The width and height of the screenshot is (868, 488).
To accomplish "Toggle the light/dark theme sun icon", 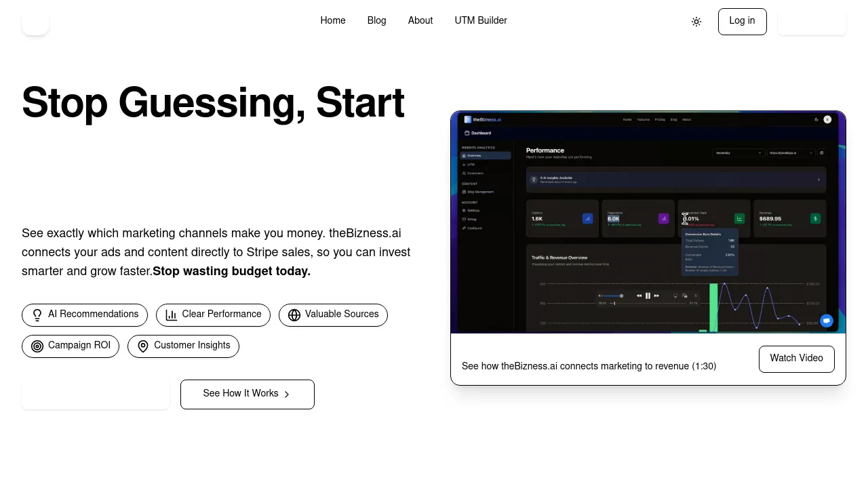I will pyautogui.click(x=696, y=22).
